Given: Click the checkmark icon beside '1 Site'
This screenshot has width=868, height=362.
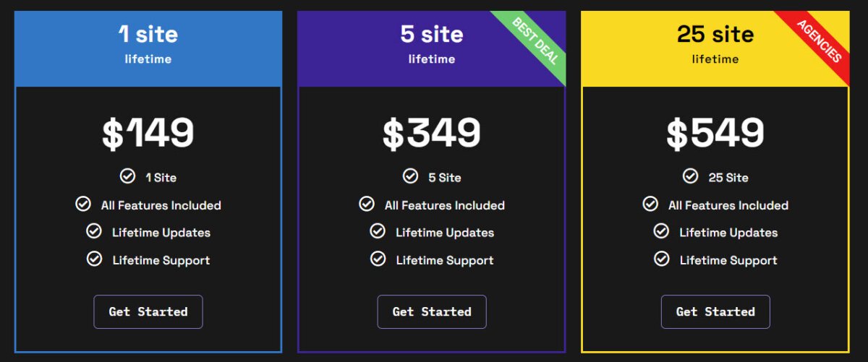Looking at the screenshot, I should (127, 176).
